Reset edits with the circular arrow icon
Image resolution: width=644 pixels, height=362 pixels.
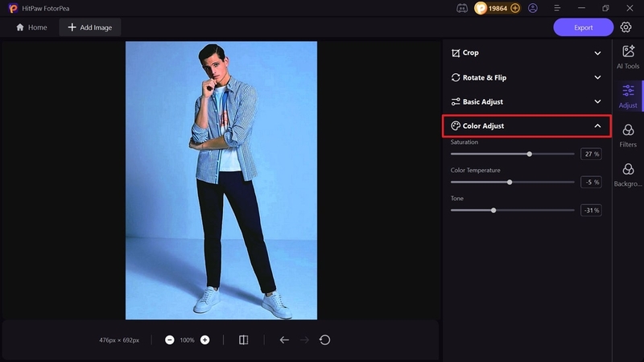324,339
